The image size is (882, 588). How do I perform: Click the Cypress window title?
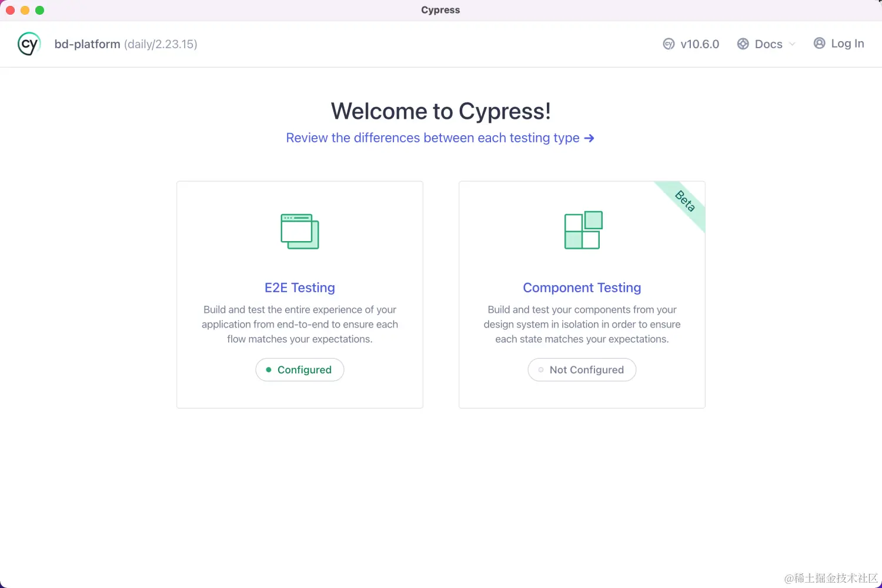tap(440, 10)
